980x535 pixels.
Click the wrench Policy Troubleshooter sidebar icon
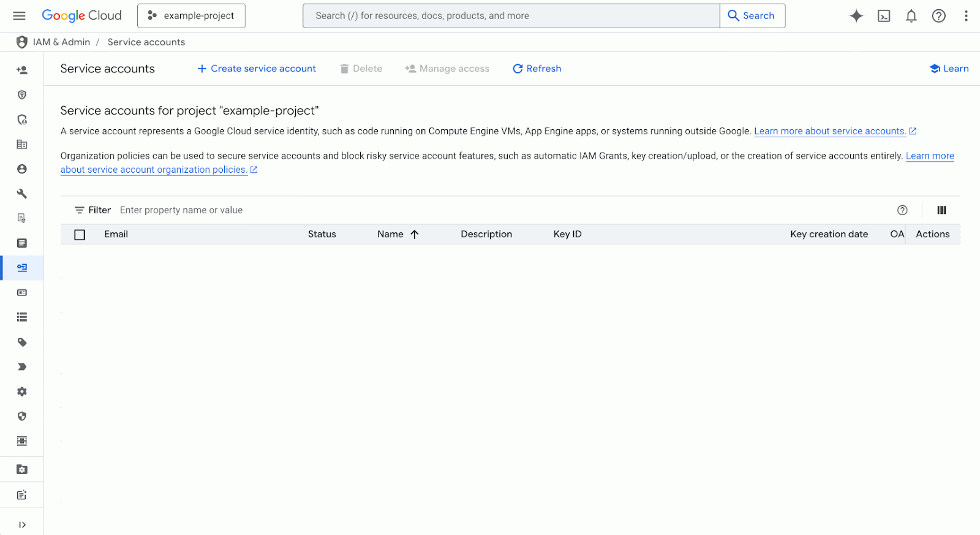[22, 194]
